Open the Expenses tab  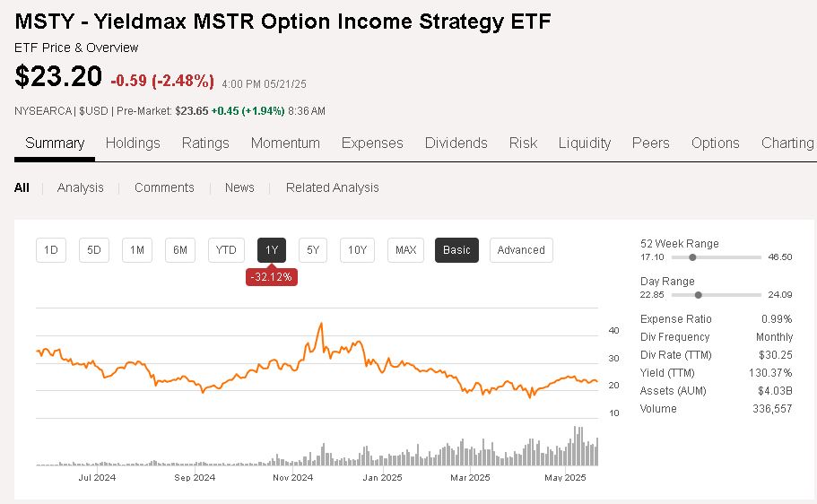(372, 143)
